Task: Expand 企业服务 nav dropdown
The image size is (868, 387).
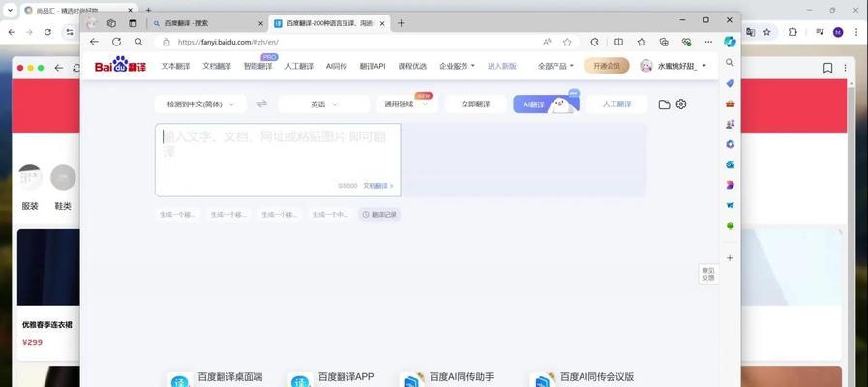Action: coord(457,66)
